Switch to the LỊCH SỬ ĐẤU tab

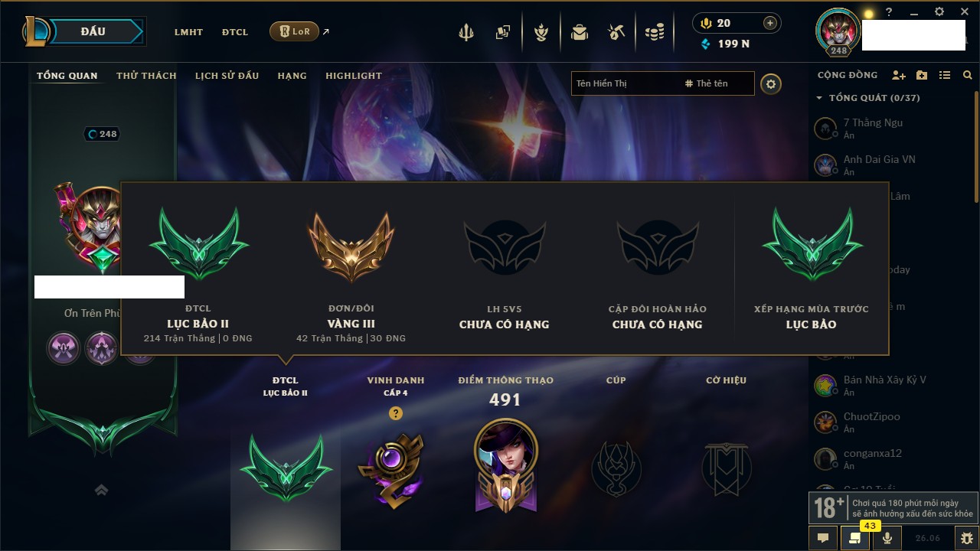(227, 76)
